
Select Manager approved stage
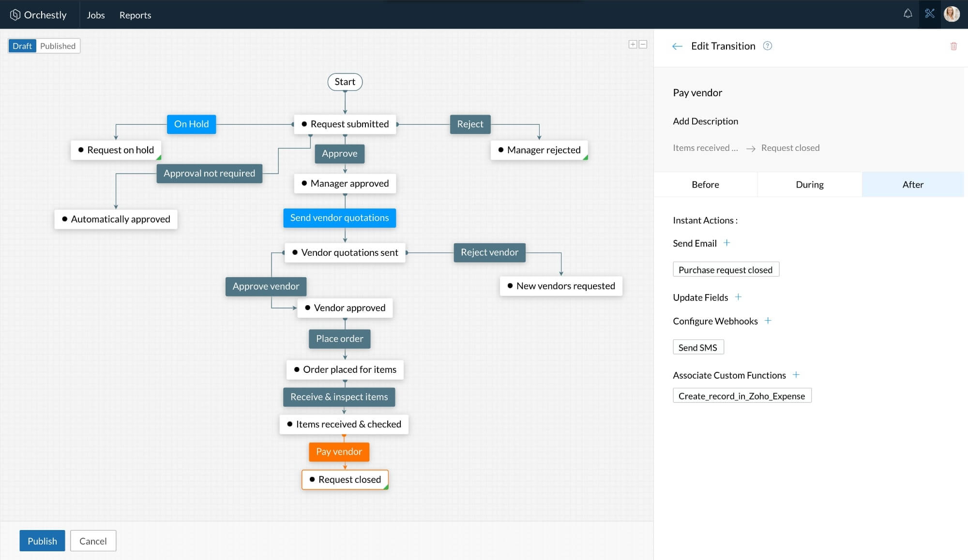tap(345, 183)
